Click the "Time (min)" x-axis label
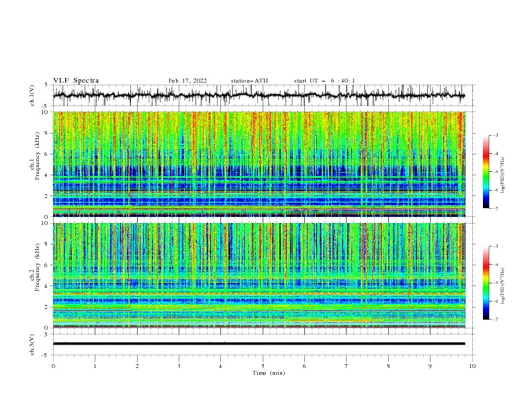Viewport: 532px width, 411px height. coord(269,373)
